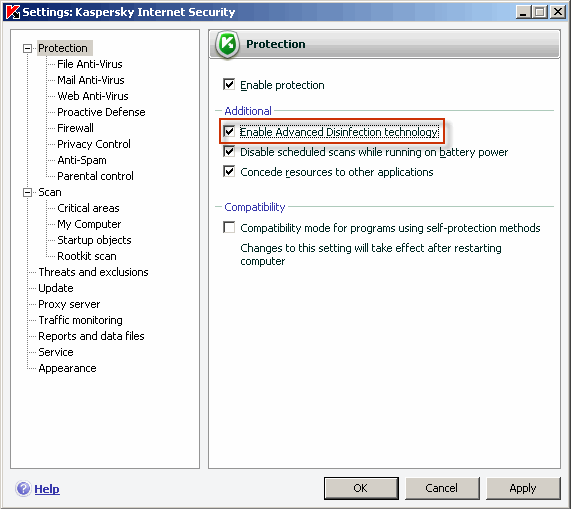Select Proxy server settings
The image size is (571, 509).
pyautogui.click(x=69, y=304)
